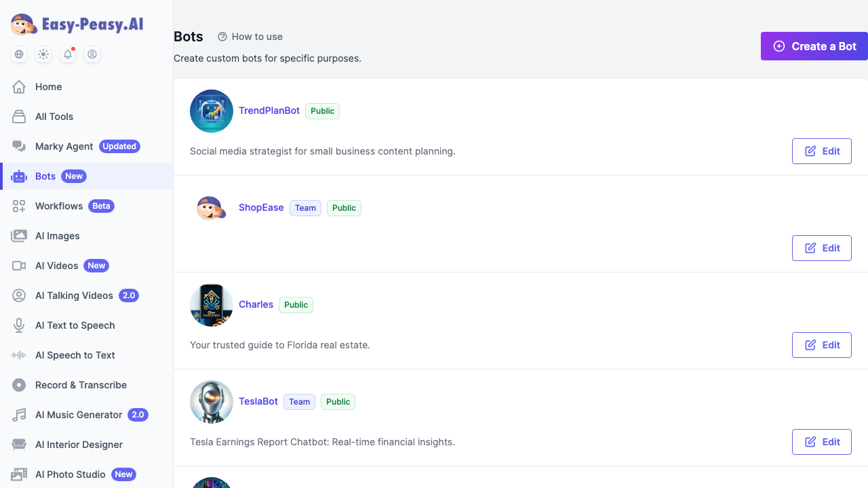Image resolution: width=868 pixels, height=488 pixels.
Task: Open the language selector globe icon
Action: (x=18, y=54)
